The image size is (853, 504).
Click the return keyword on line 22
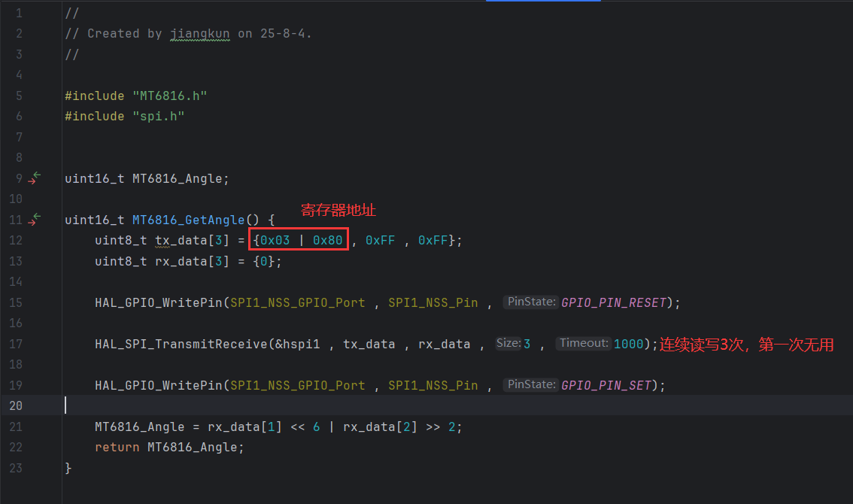click(117, 448)
